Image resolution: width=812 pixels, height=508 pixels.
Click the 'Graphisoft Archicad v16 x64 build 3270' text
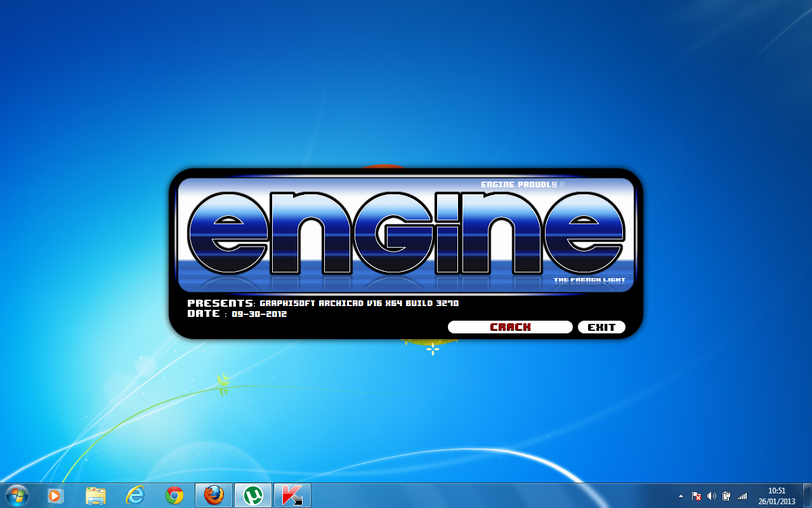tap(359, 304)
